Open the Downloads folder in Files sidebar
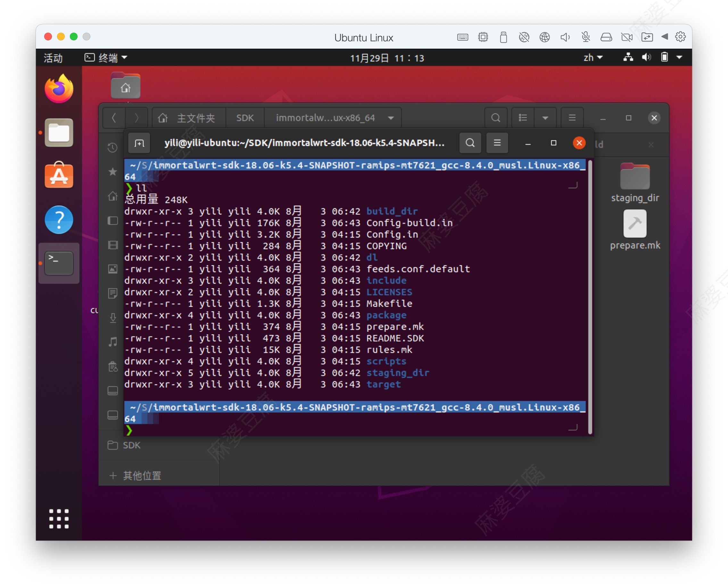Viewport: 728px width, 588px height. click(112, 317)
